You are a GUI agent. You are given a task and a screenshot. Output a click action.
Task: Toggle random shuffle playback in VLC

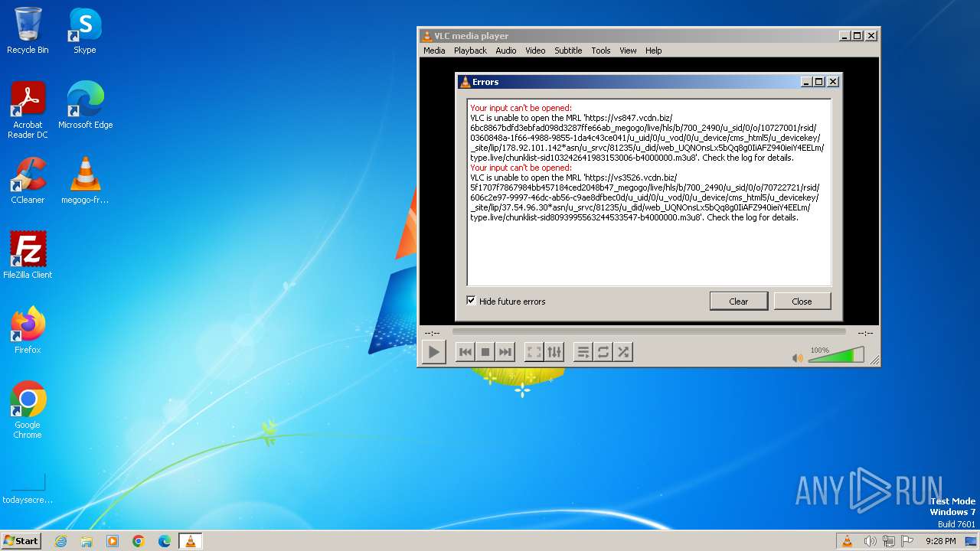coord(623,352)
